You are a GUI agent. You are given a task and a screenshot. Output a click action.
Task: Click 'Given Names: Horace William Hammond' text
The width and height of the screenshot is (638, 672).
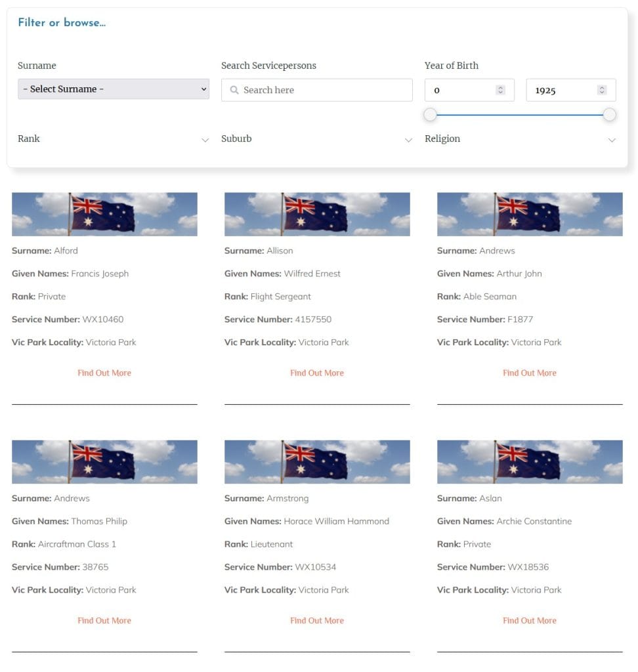click(307, 521)
